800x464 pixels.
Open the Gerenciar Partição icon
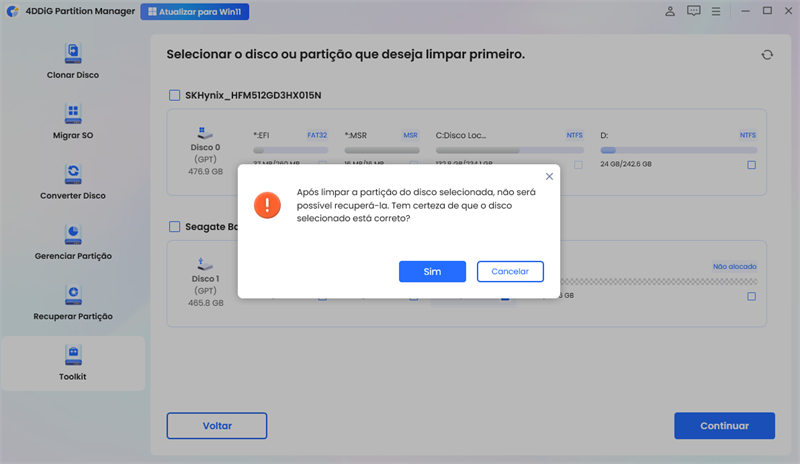click(x=73, y=233)
